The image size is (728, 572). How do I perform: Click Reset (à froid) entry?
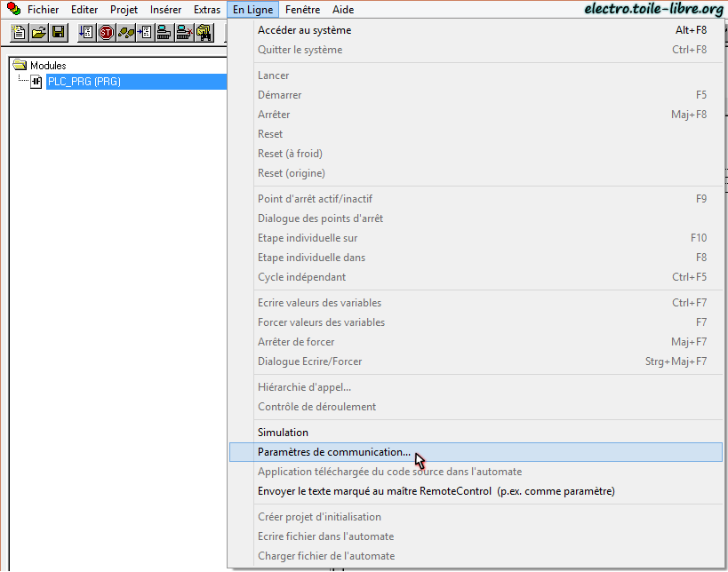pyautogui.click(x=476, y=153)
